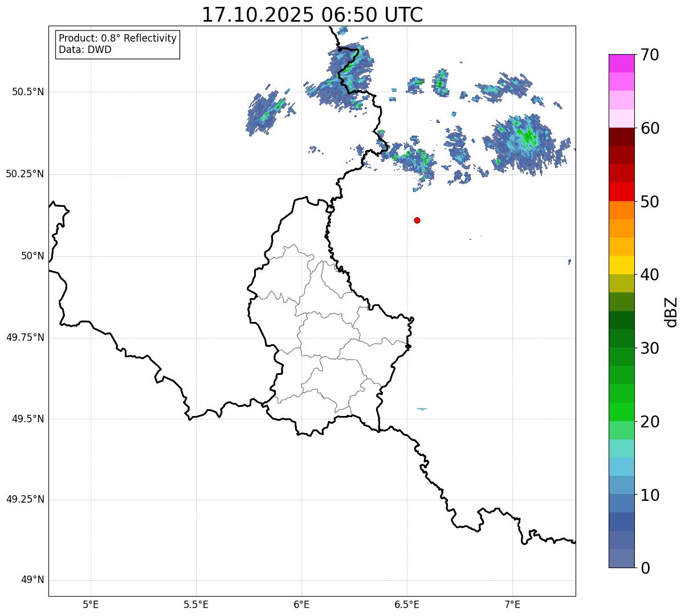Pick the bright green colorbar swatch above 20
Viewport: 685px width, 616px height.
coord(622,412)
